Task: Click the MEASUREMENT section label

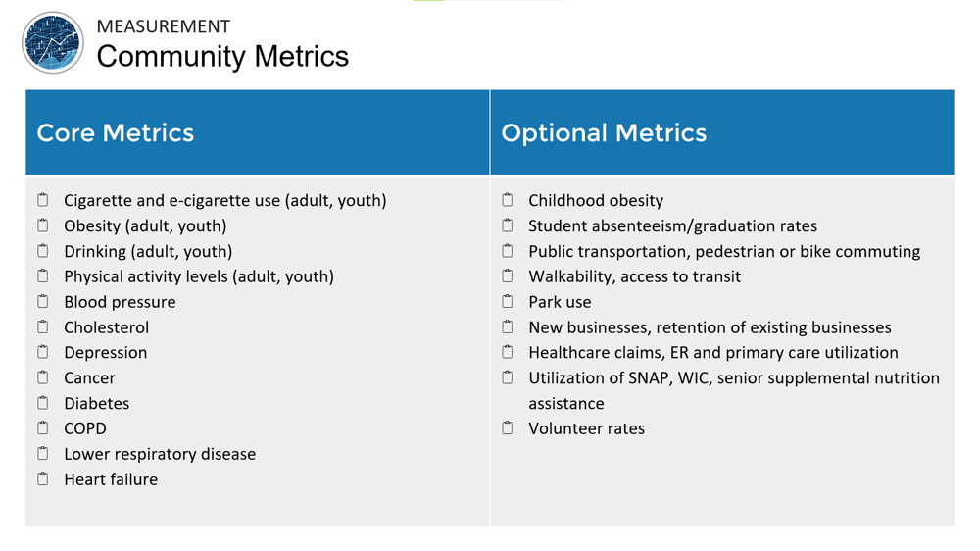Action: click(164, 26)
